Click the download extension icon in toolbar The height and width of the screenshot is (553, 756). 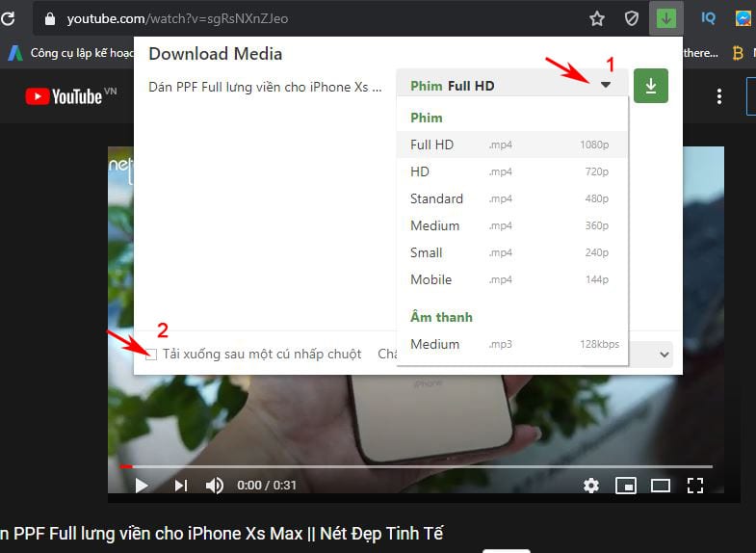click(x=666, y=18)
